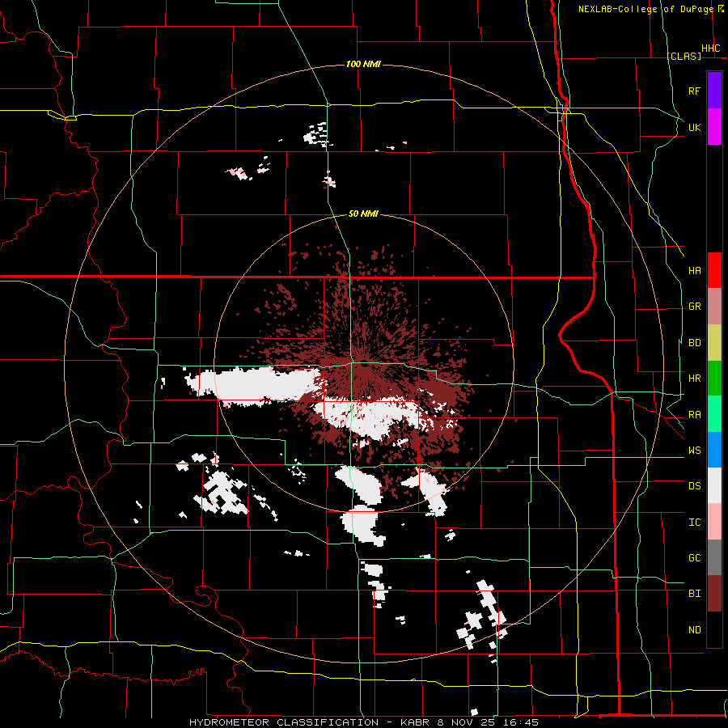Click the UK magenta legend swatch

tap(714, 127)
